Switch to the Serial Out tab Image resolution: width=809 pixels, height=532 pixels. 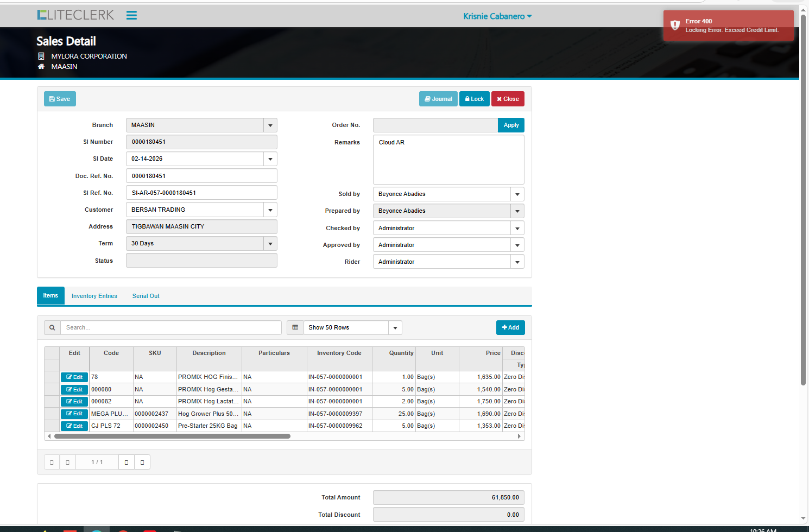(x=146, y=296)
